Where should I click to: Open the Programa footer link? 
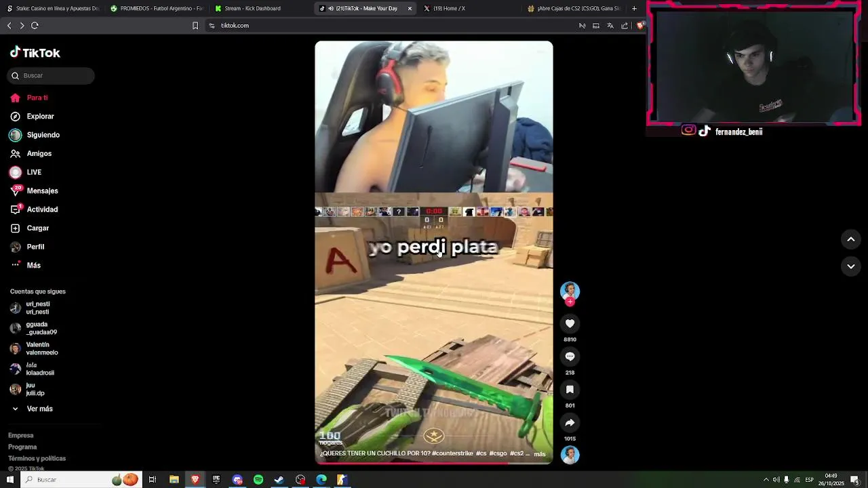[x=22, y=447]
